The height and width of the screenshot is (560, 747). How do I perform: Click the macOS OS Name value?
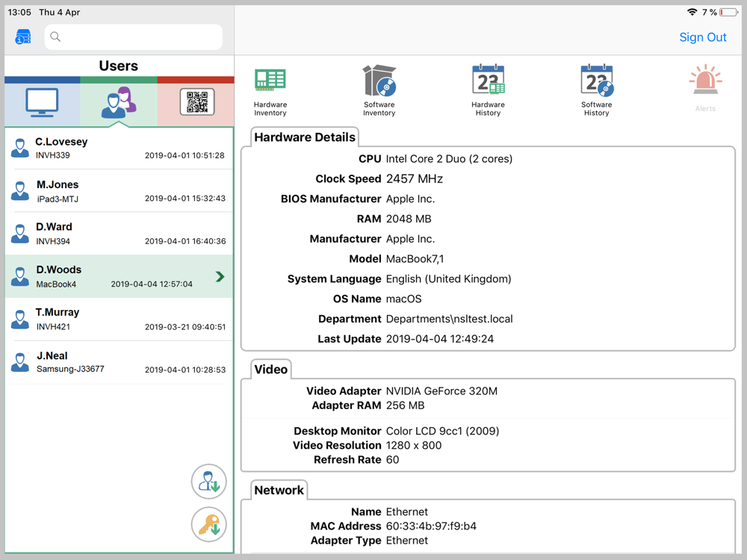[x=404, y=299]
